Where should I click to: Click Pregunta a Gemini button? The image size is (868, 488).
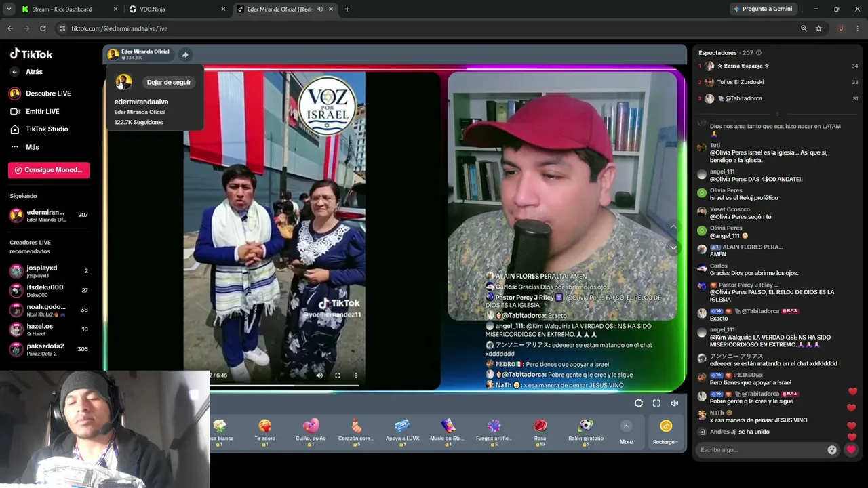(x=762, y=9)
